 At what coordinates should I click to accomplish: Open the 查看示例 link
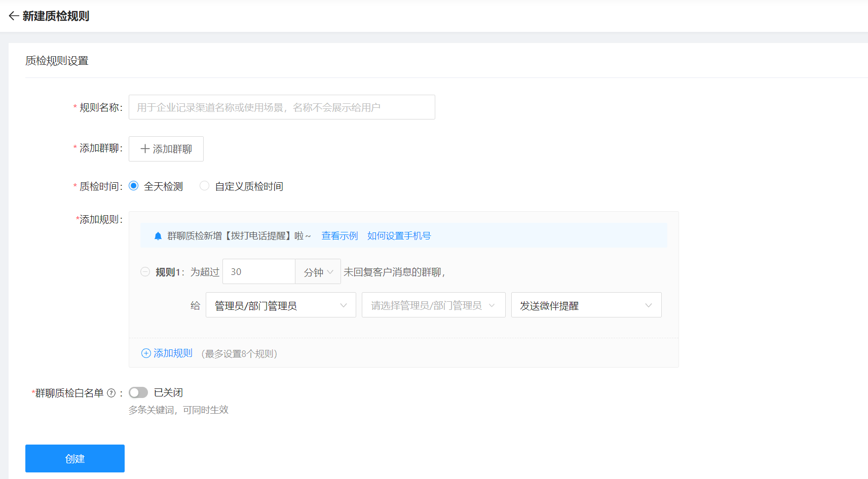coord(339,236)
